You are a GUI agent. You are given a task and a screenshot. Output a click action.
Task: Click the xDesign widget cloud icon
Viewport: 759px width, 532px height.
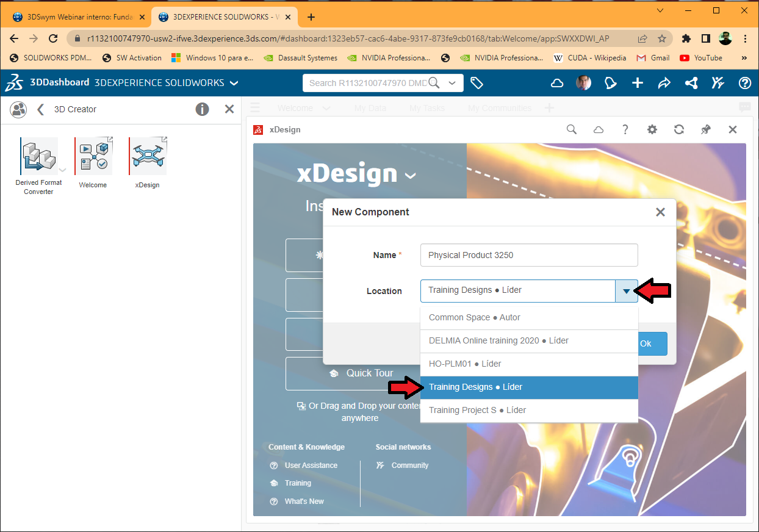coord(599,129)
